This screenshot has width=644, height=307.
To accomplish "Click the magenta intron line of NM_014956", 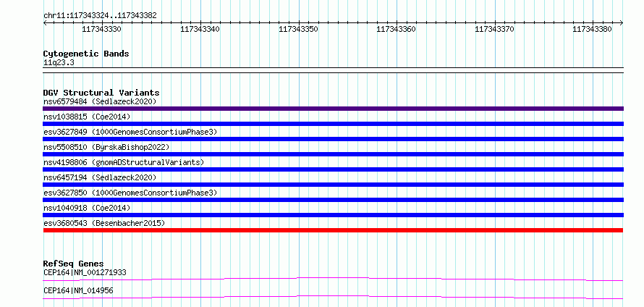I will (333, 297).
